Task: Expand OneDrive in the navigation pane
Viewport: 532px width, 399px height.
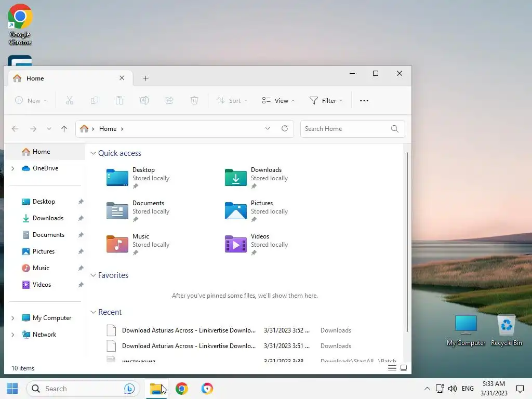Action: point(13,169)
